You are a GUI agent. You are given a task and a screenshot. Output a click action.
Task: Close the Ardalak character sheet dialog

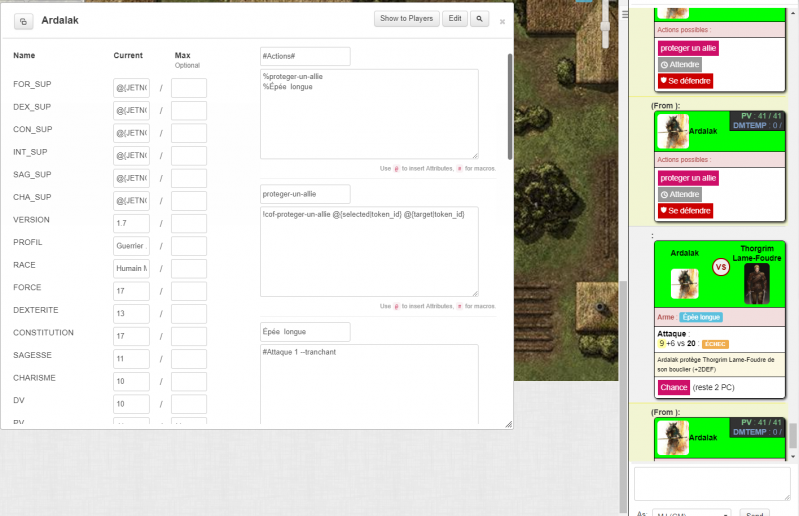(x=502, y=20)
